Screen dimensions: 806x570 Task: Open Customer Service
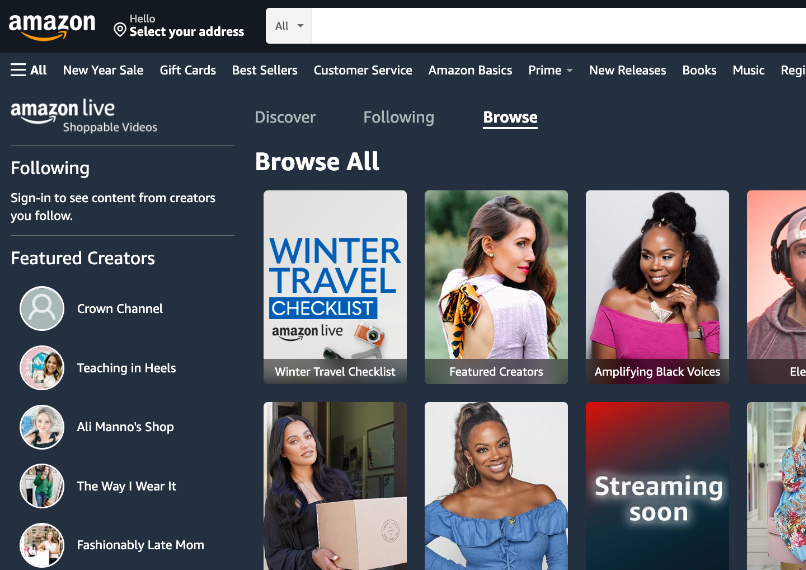[363, 70]
